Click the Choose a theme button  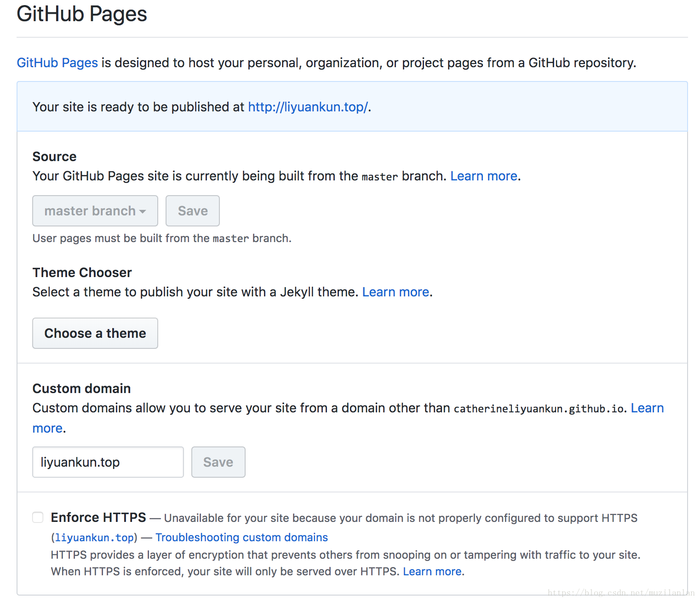pos(95,333)
